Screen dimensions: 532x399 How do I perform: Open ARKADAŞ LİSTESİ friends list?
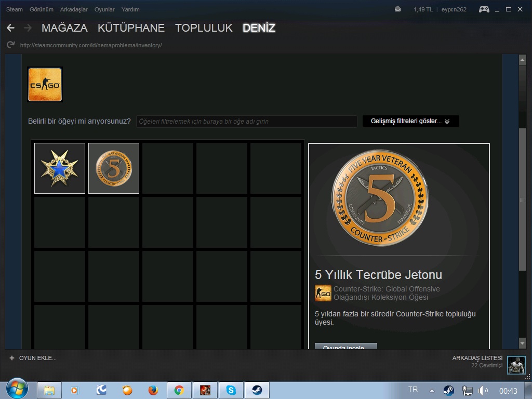pos(477,358)
